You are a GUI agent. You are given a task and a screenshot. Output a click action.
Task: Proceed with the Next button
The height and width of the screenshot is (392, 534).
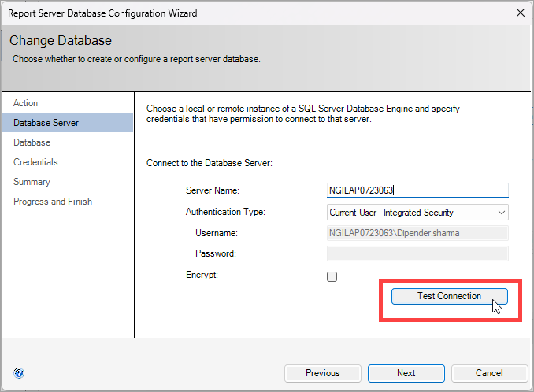[406, 373]
